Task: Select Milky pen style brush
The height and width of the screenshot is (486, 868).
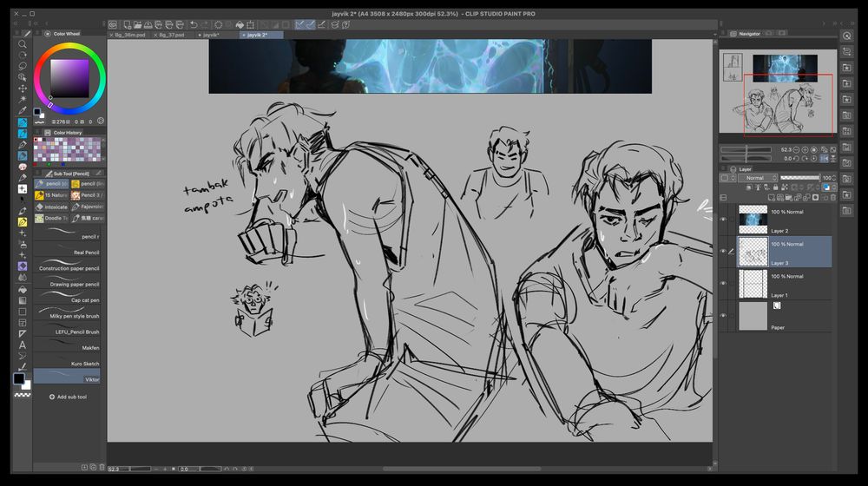Action: pos(67,314)
